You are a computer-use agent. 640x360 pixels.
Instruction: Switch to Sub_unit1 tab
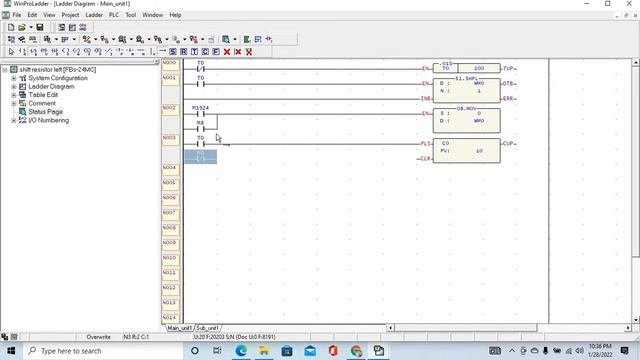tap(207, 328)
